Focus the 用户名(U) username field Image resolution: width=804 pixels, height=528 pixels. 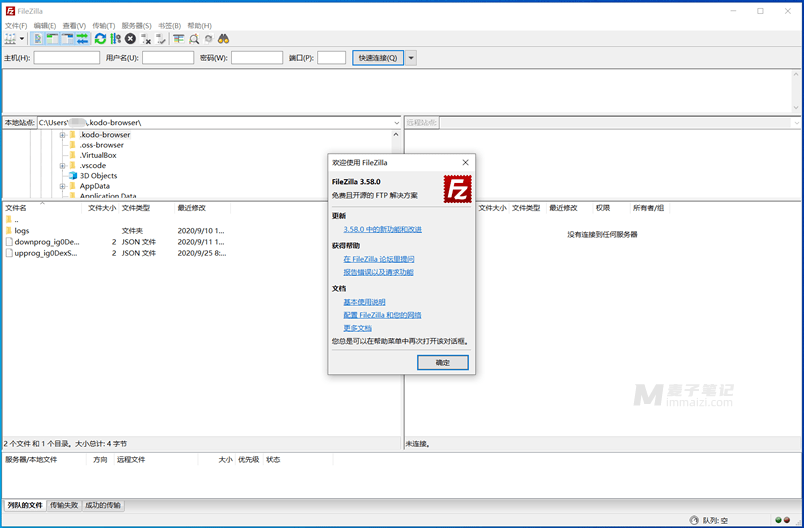(168, 58)
